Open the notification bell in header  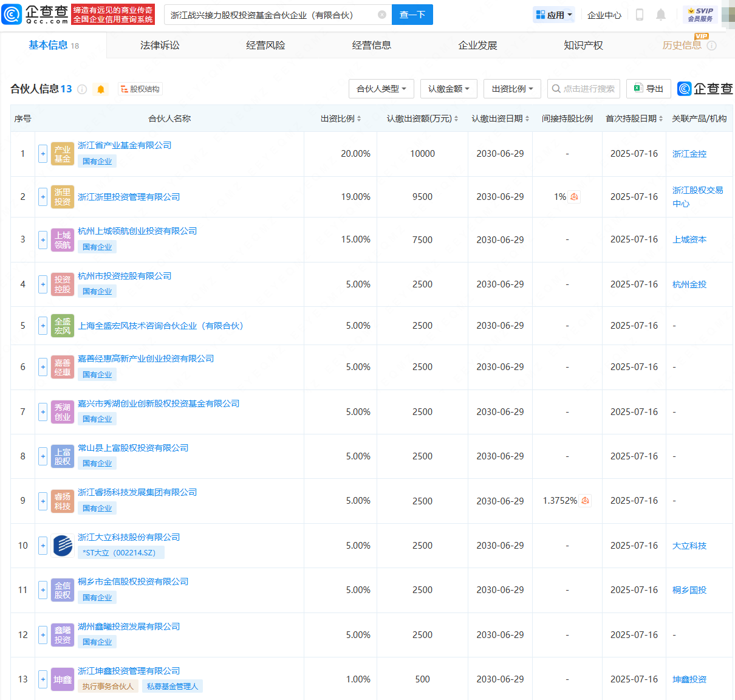coord(661,15)
